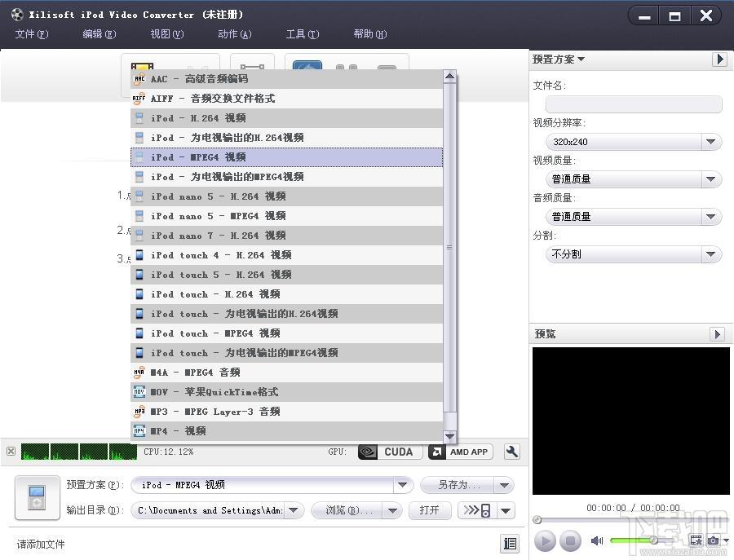Choose MOV - 苹果QuickTime格式 profile

point(286,392)
